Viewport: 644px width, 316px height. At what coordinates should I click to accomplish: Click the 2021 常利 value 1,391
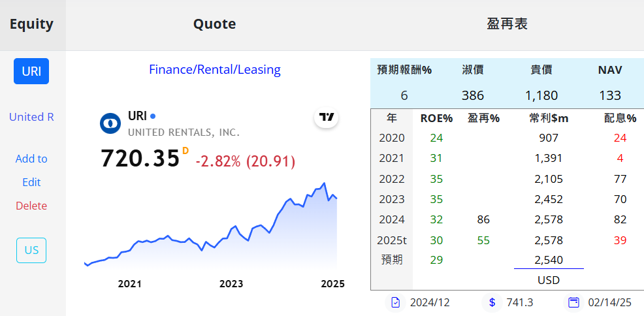[549, 159]
